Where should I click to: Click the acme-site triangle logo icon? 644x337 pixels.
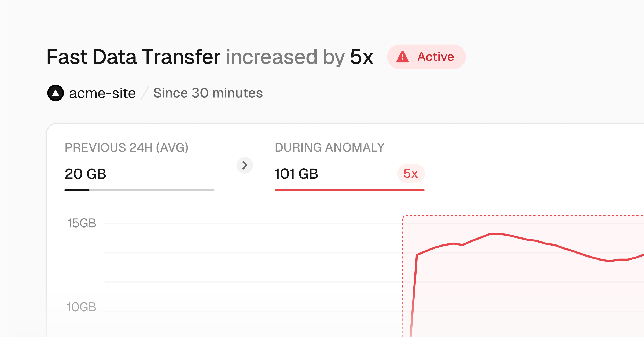coord(56,93)
